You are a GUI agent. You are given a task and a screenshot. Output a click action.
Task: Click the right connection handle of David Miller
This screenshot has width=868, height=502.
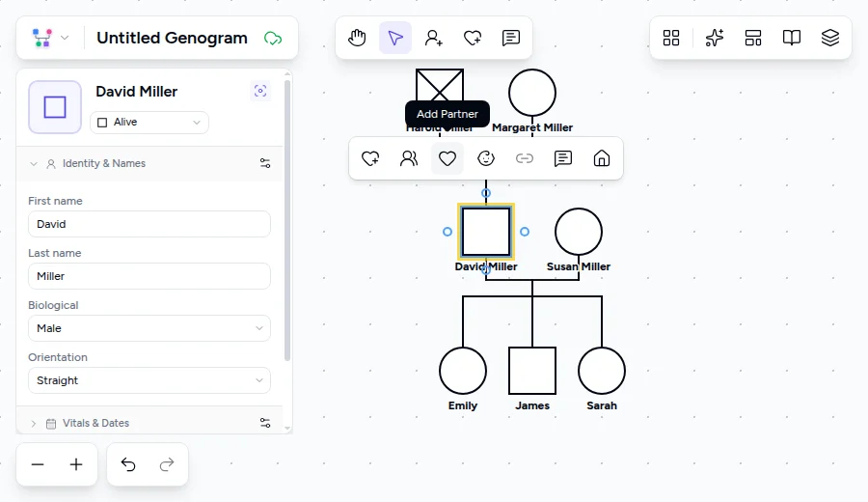(x=525, y=232)
